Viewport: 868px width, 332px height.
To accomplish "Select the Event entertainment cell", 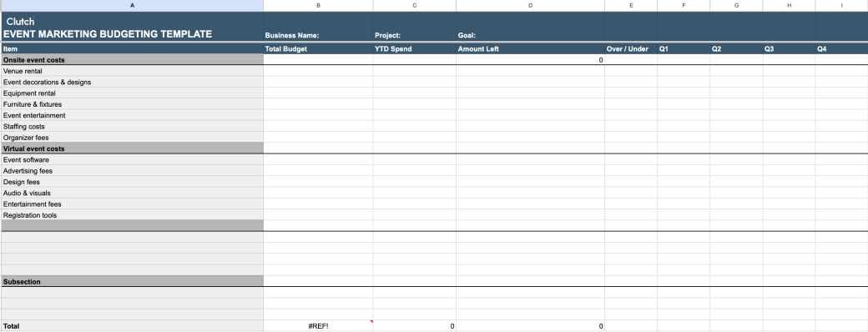I will pos(132,115).
